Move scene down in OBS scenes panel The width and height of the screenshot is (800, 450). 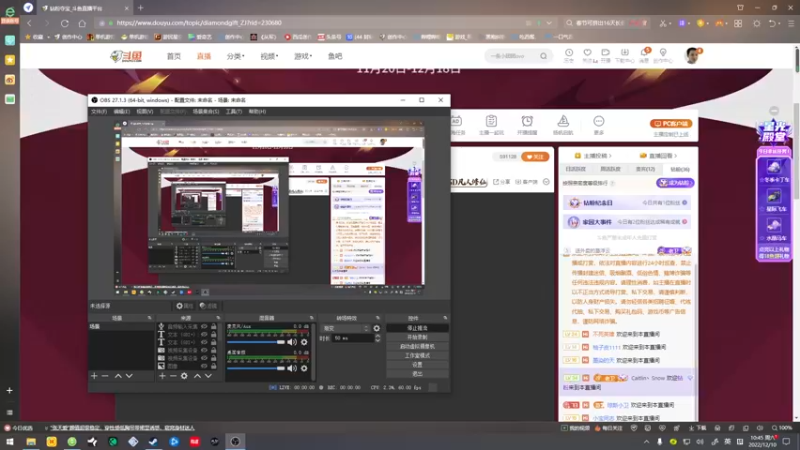point(129,376)
